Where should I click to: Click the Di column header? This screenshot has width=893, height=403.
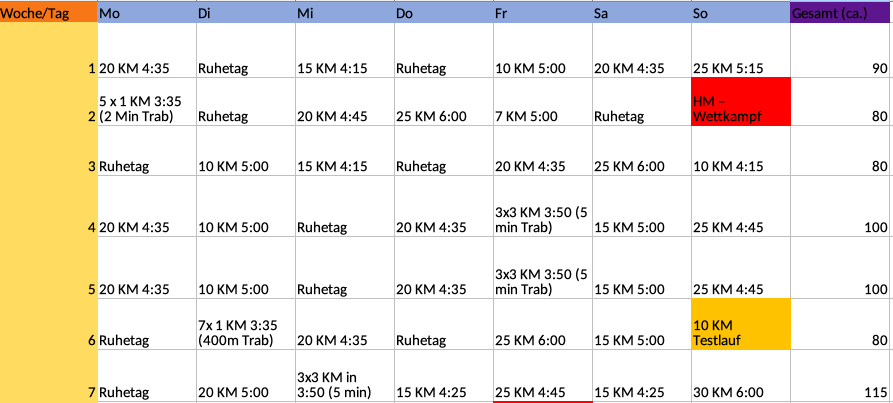[245, 12]
